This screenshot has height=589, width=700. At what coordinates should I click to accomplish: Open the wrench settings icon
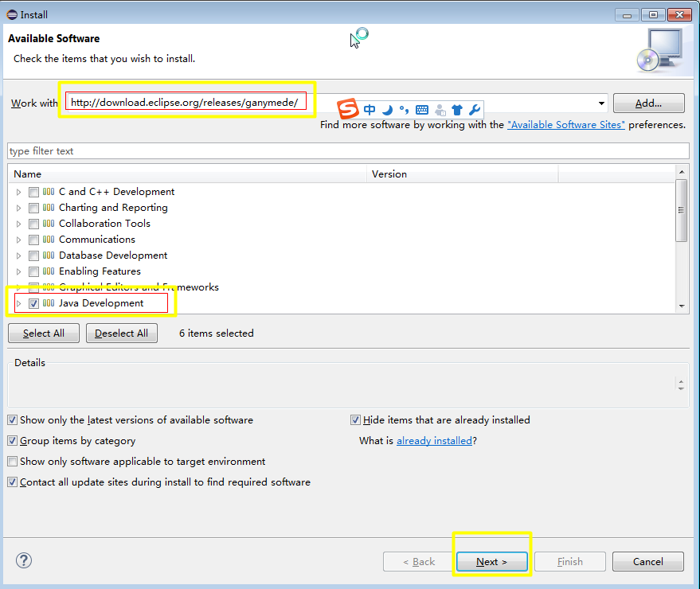coord(475,110)
